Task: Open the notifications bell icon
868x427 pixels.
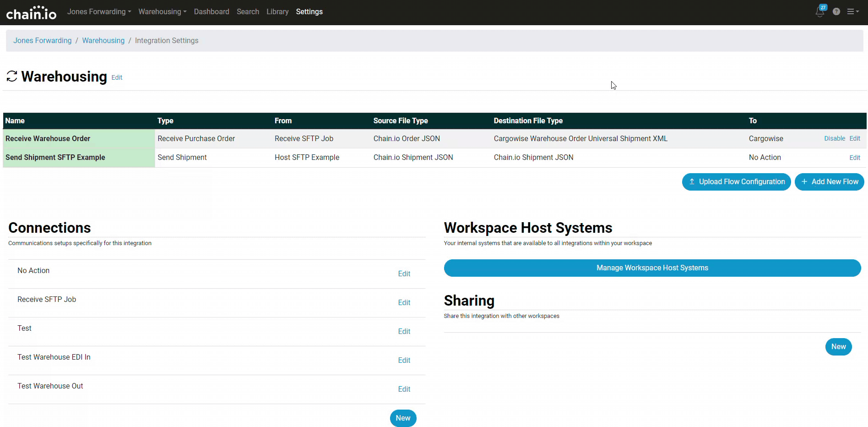Action: tap(820, 11)
